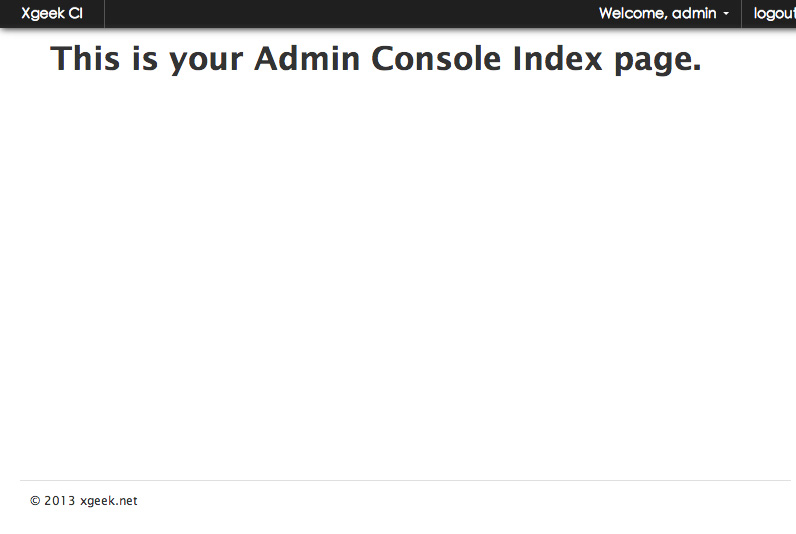Click the word Console in the heading
The height and width of the screenshot is (534, 796).
(436, 58)
